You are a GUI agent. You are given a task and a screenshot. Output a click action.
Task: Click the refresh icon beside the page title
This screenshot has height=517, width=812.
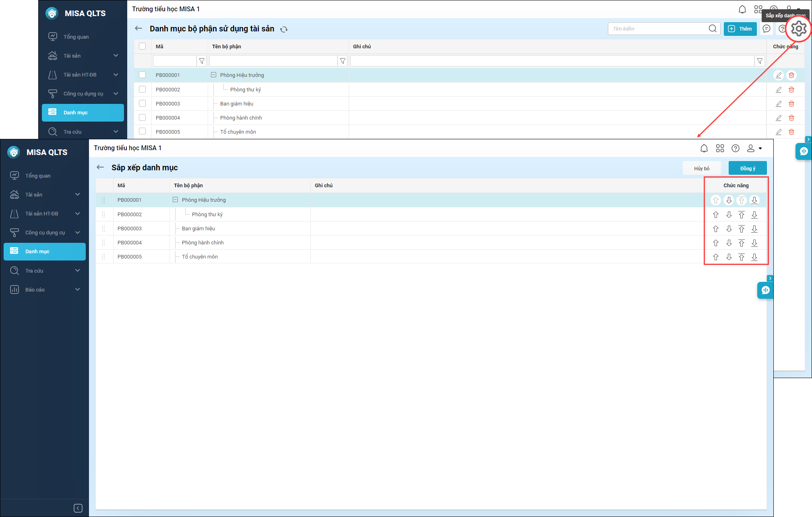click(284, 29)
